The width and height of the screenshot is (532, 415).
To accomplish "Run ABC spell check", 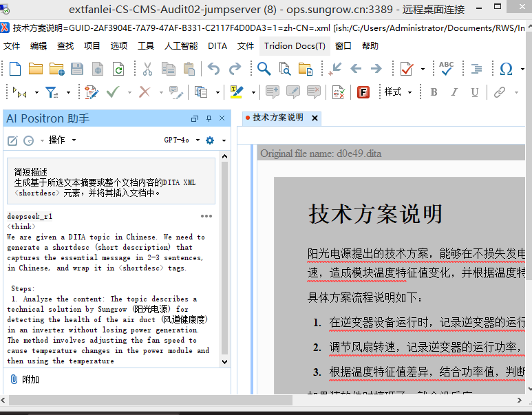I will 446,68.
